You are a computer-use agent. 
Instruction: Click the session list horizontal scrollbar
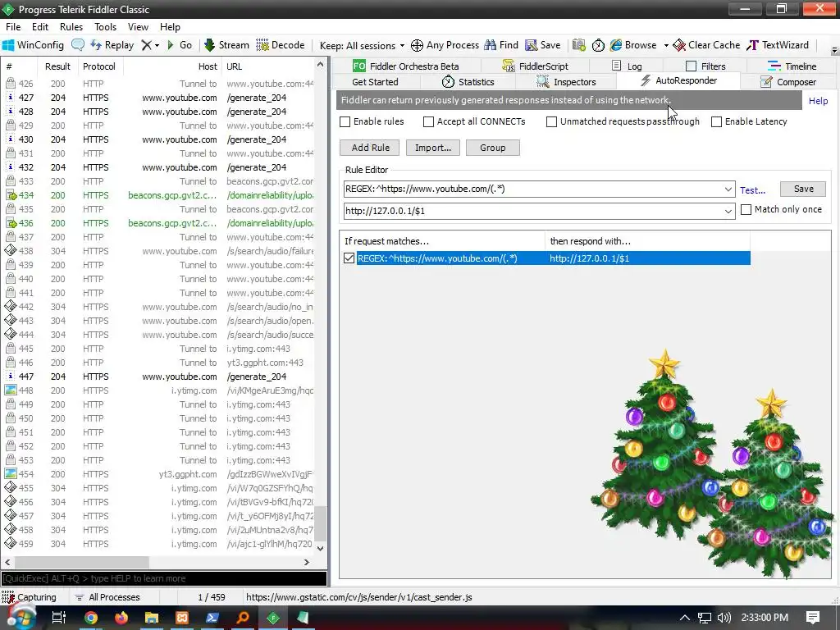click(x=82, y=562)
